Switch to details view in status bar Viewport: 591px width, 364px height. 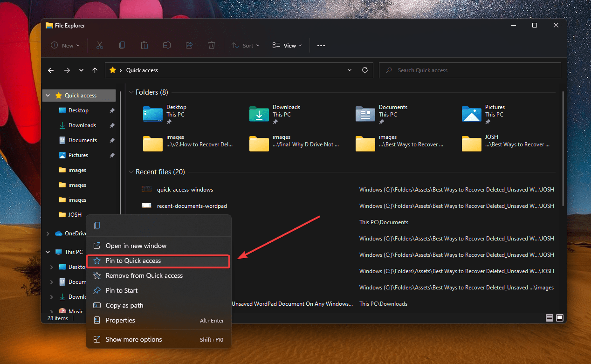pyautogui.click(x=550, y=318)
